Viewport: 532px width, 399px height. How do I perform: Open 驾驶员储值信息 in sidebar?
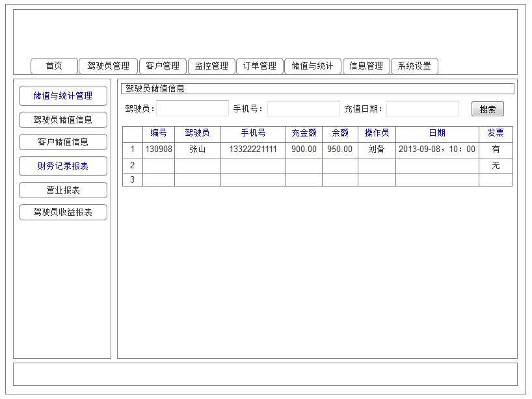coord(63,120)
